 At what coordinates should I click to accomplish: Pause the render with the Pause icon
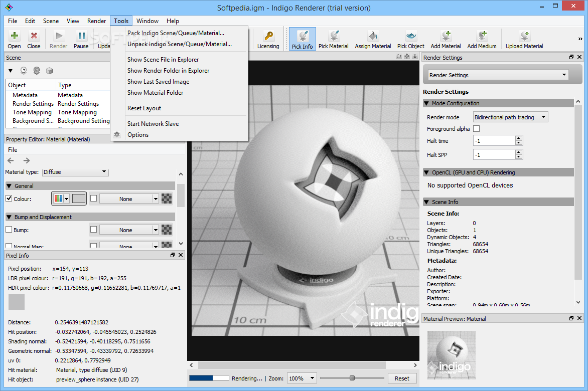pyautogui.click(x=81, y=39)
